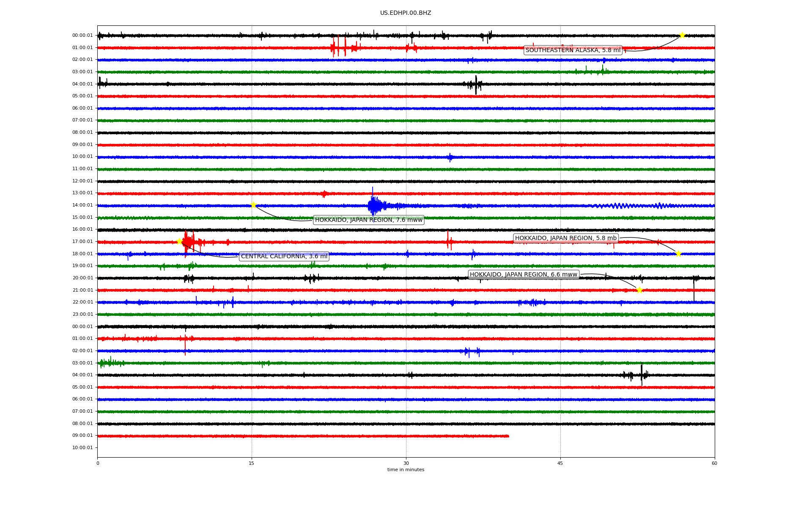812x508 pixels.
Task: Click the end of the last red trace
Action: click(x=508, y=436)
